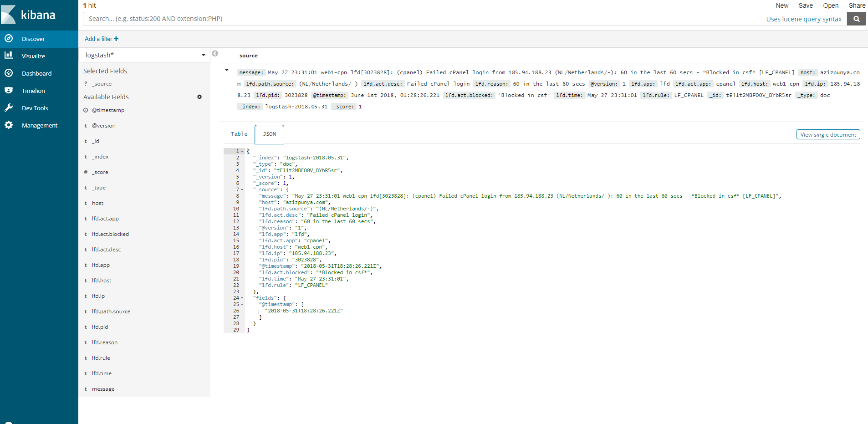This screenshot has width=868, height=424.
Task: Click the _source column header
Action: [x=247, y=56]
